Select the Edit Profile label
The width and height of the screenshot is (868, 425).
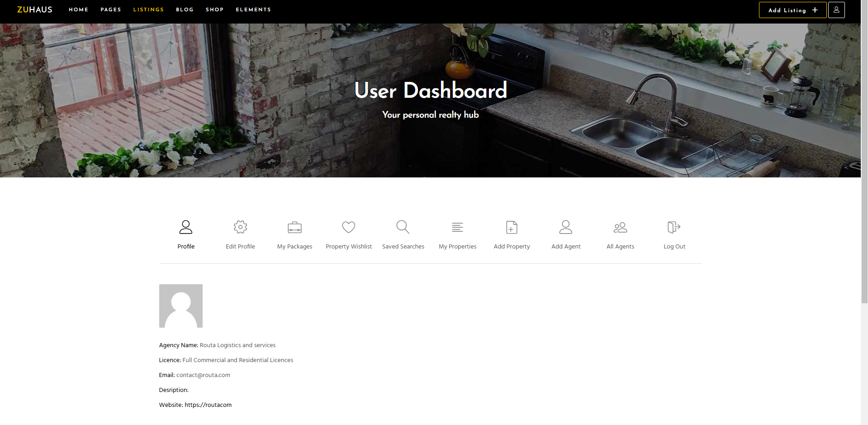click(x=240, y=246)
